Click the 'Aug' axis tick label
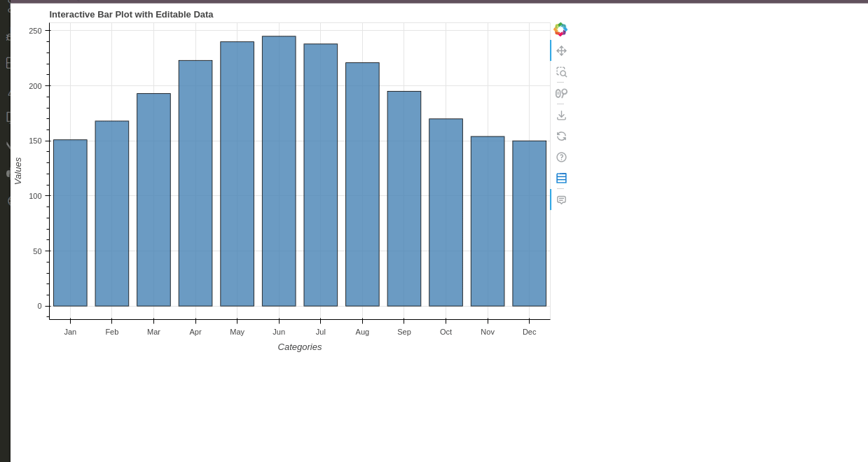Viewport: 868px width, 462px height. click(362, 332)
